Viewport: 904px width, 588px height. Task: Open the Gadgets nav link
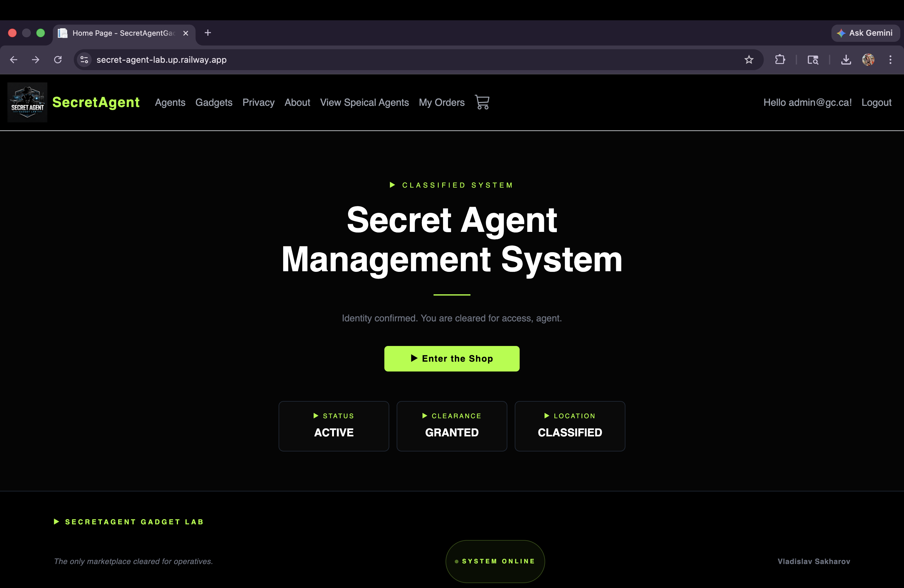[x=214, y=102]
